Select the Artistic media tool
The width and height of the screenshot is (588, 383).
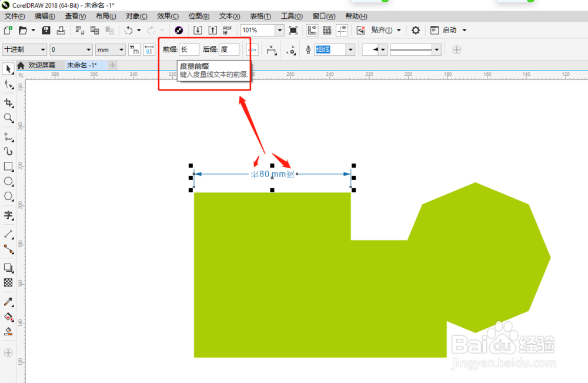8,151
